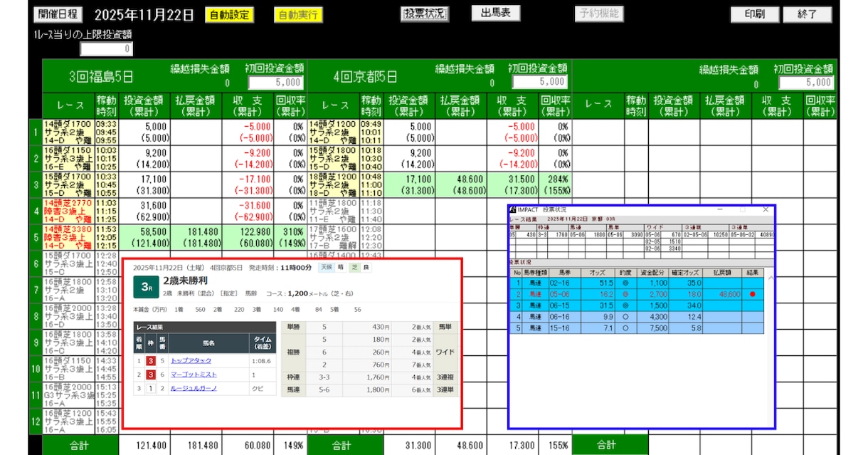This screenshot has width=868, height=455.
Task: Start 自動実行 automatic execution
Action: (298, 15)
